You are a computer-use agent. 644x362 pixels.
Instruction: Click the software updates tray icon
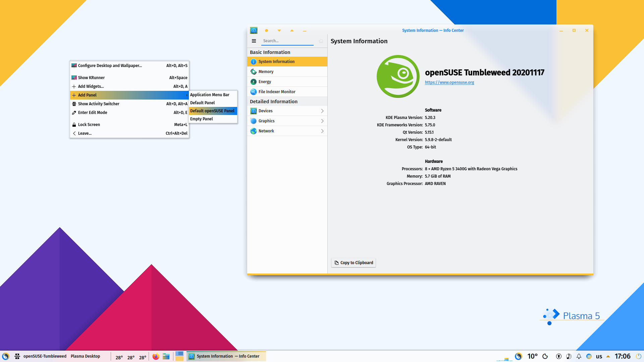click(x=559, y=356)
